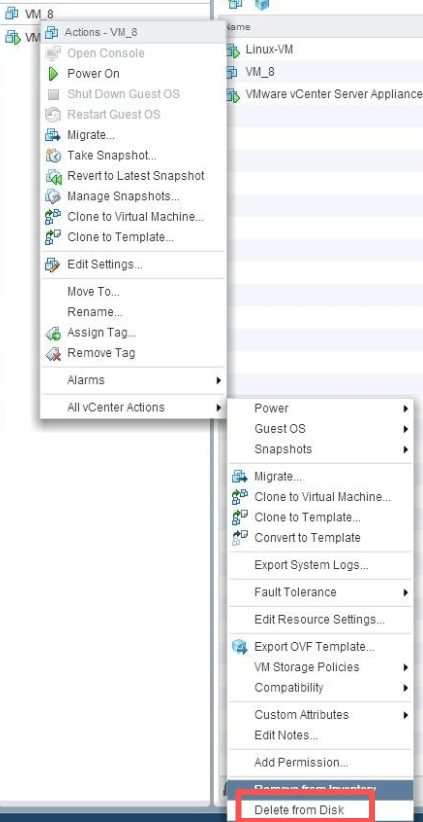Click the Power On green play icon
The height and width of the screenshot is (822, 423).
click(53, 74)
